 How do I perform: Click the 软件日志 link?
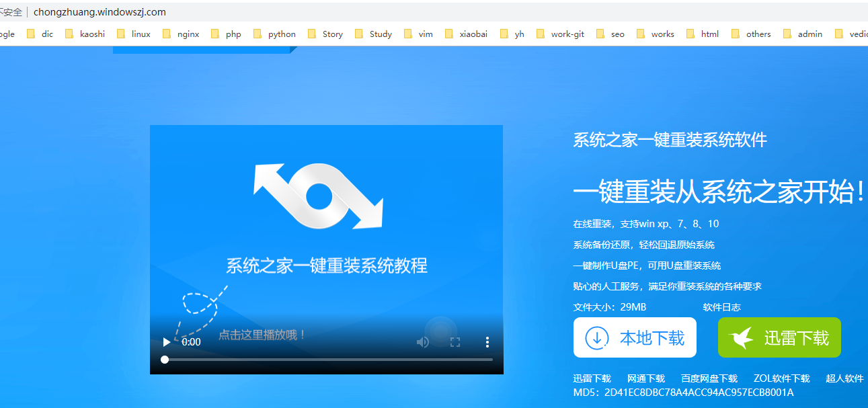coord(722,307)
